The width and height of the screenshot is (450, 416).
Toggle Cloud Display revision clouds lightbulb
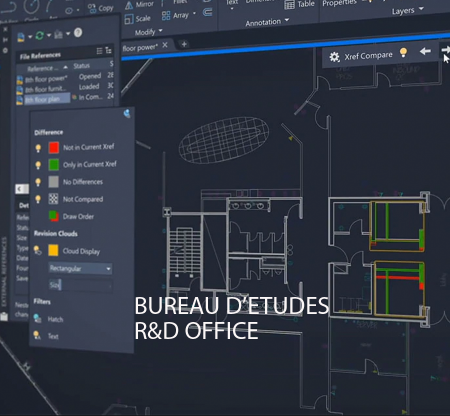click(37, 250)
